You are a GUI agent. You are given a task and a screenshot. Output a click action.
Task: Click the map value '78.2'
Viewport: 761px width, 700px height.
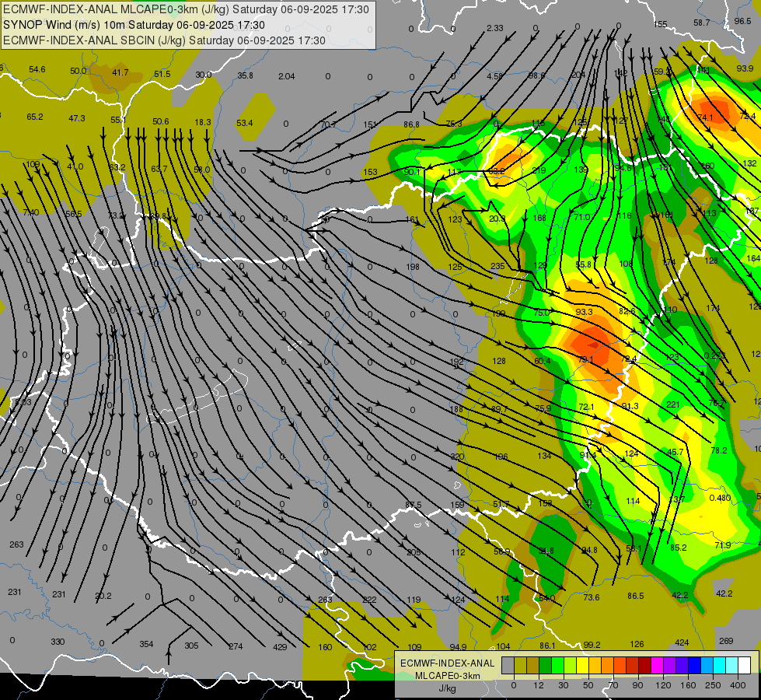point(719,450)
